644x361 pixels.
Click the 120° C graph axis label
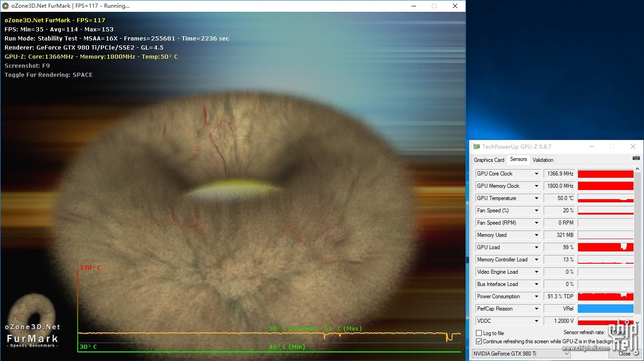tap(90, 267)
